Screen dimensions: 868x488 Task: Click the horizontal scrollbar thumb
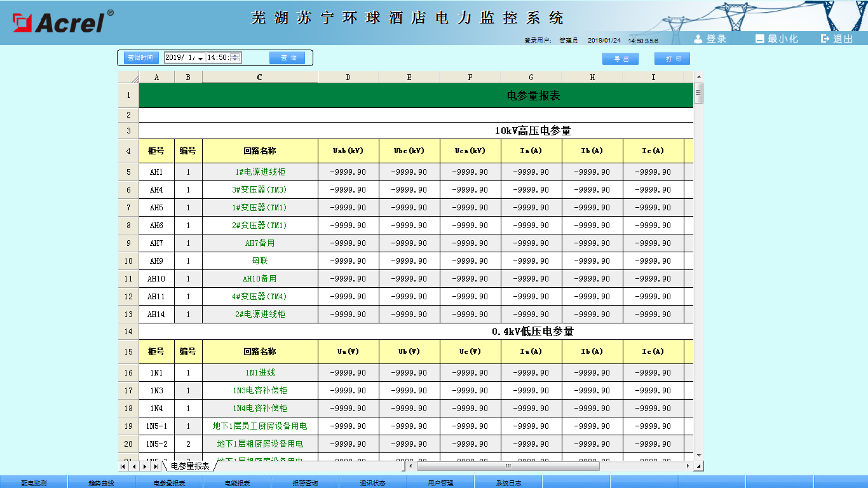click(507, 466)
